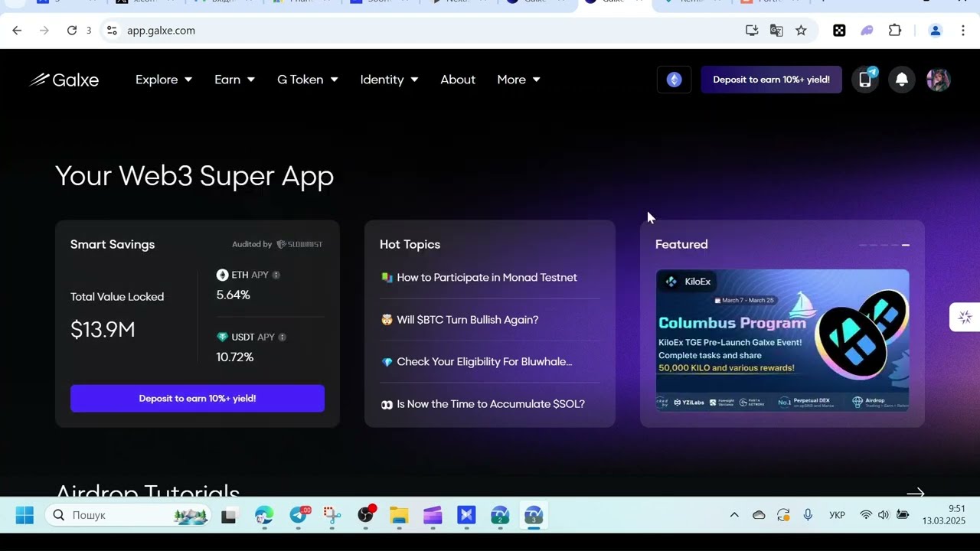The height and width of the screenshot is (551, 980).
Task: Expand the Earn dropdown menu
Action: pyautogui.click(x=235, y=80)
